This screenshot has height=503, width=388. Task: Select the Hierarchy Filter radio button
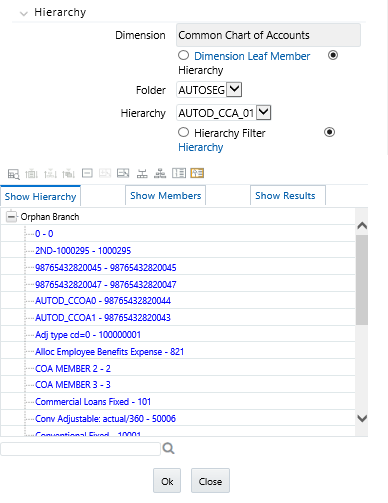click(183, 132)
